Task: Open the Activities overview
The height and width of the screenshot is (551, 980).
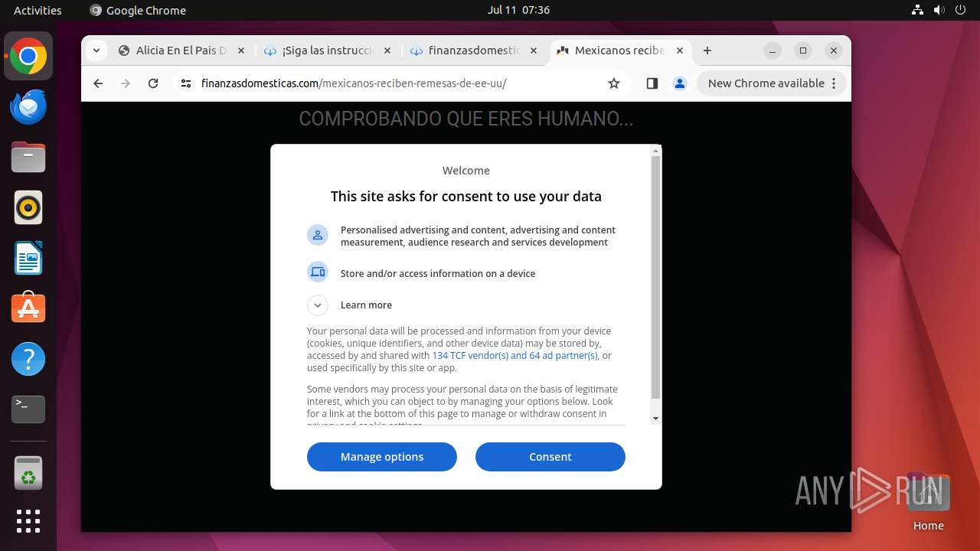Action: click(38, 10)
